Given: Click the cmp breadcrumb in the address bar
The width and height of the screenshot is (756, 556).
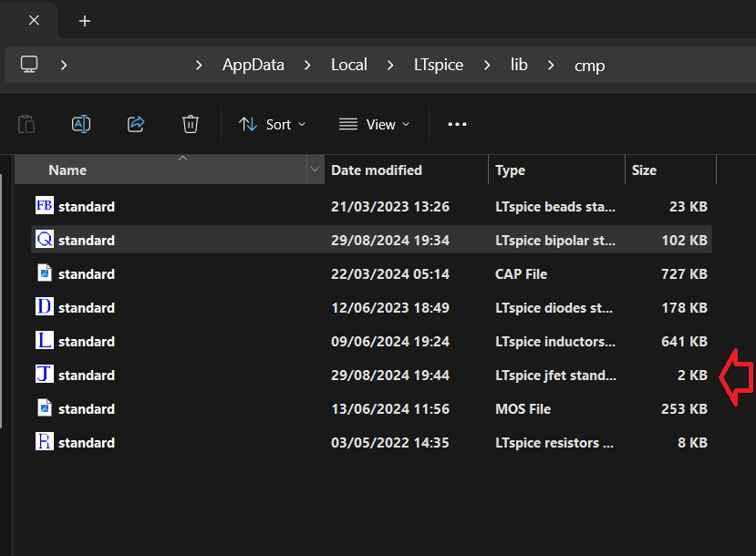Looking at the screenshot, I should (589, 66).
